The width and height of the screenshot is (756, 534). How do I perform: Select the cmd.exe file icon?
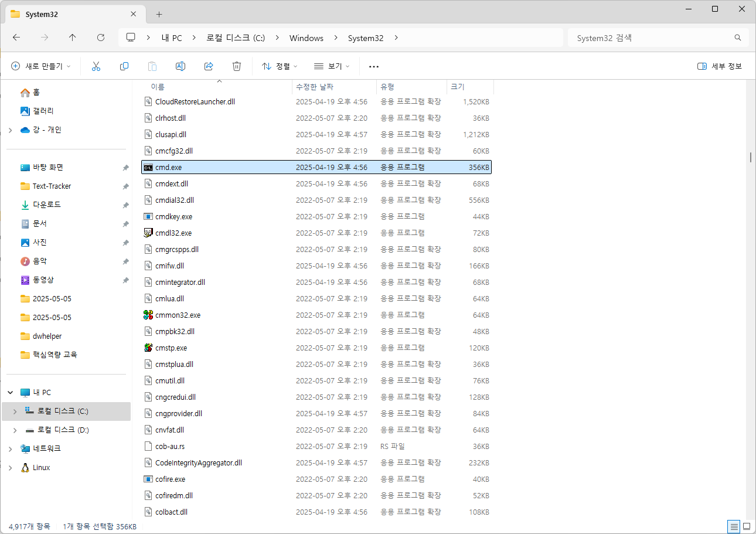(148, 167)
